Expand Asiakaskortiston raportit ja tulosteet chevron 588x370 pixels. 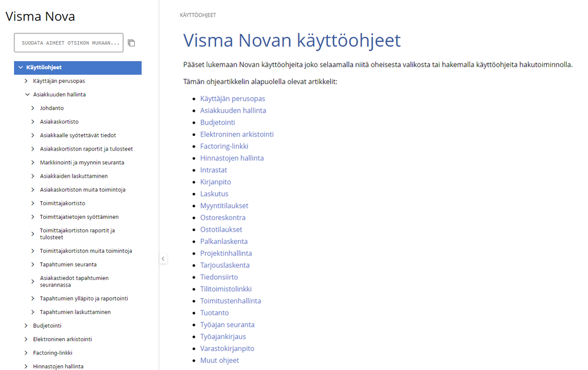[x=32, y=149]
